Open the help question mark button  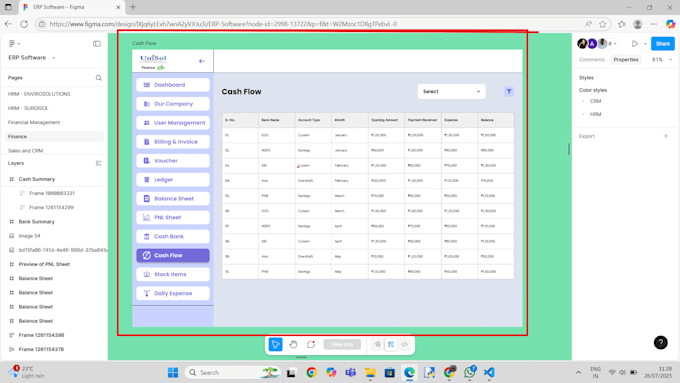(660, 343)
